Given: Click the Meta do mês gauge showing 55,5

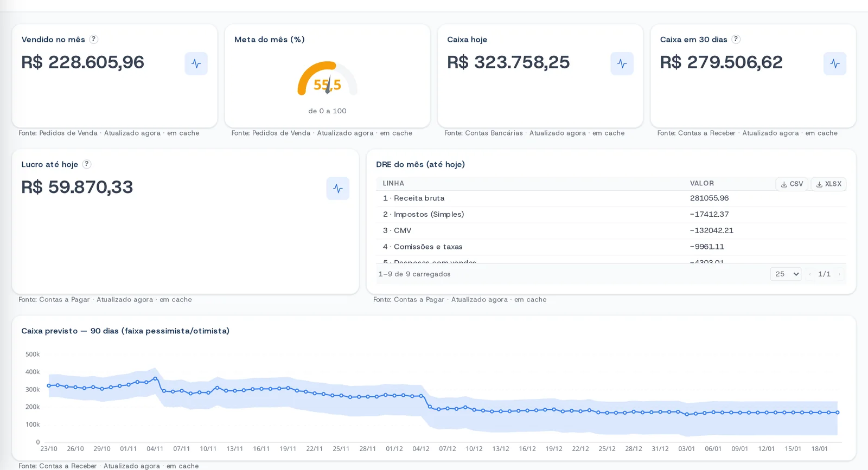Looking at the screenshot, I should tap(327, 79).
